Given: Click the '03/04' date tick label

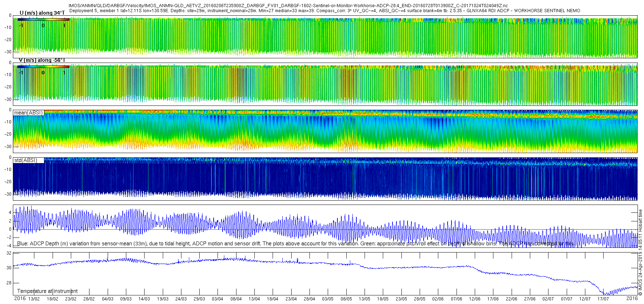Looking at the screenshot, I should (x=218, y=299).
